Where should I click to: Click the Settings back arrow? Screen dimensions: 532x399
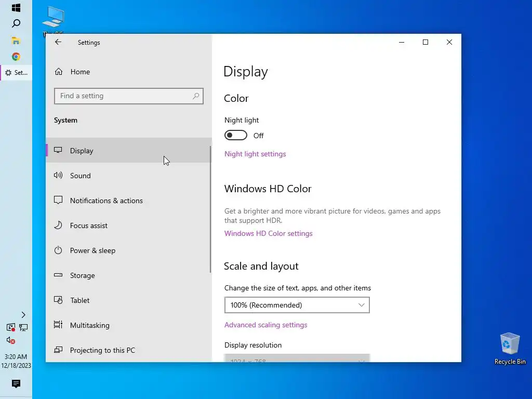point(58,42)
